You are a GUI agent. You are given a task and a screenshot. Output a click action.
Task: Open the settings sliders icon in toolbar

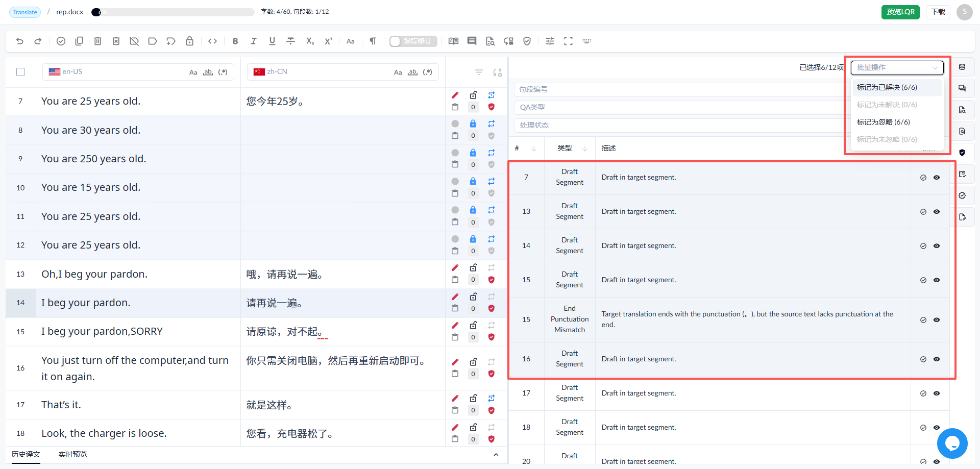click(550, 41)
